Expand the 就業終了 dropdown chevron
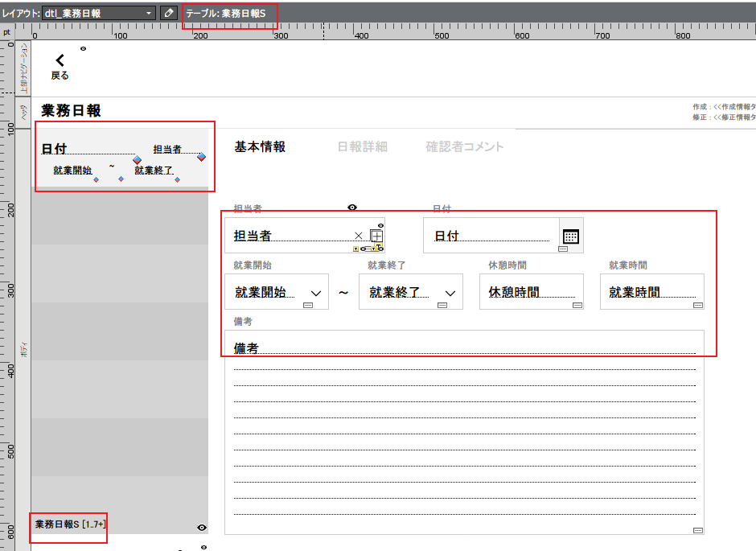Viewport: 756px width, 551px height. pos(450,293)
